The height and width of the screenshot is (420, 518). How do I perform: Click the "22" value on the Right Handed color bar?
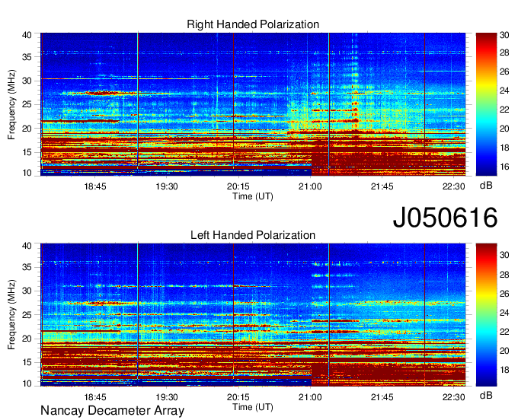[504, 110]
